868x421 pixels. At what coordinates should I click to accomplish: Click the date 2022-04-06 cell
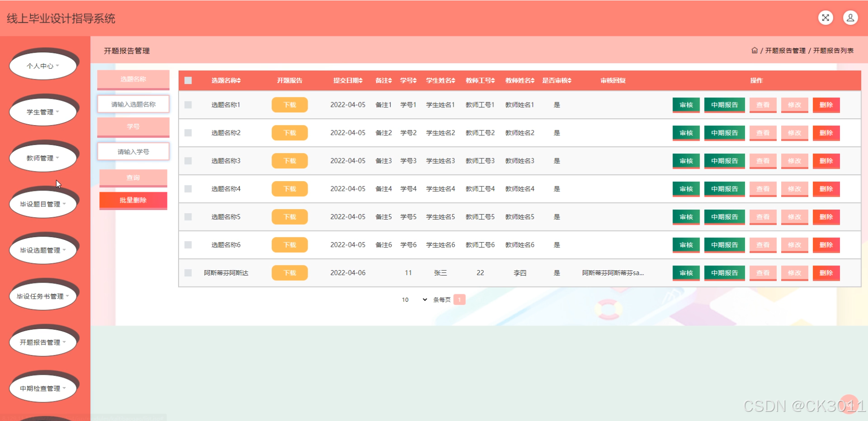(348, 273)
